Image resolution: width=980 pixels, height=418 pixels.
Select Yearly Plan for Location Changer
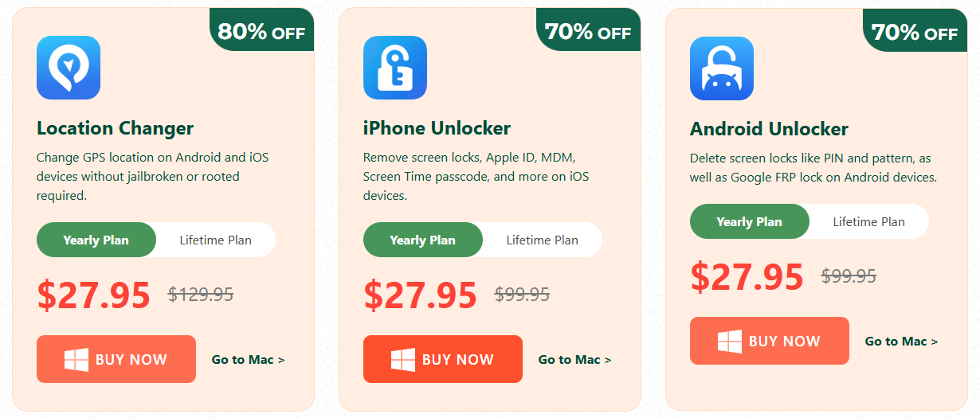pyautogui.click(x=96, y=240)
